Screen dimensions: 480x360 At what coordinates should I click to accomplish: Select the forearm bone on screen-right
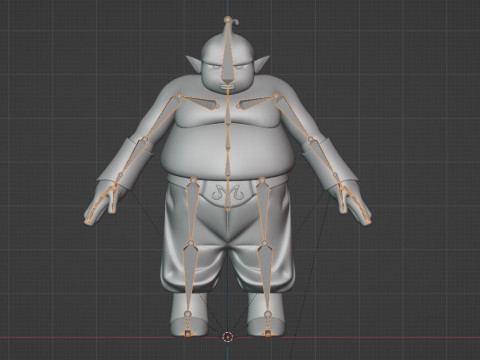click(323, 157)
